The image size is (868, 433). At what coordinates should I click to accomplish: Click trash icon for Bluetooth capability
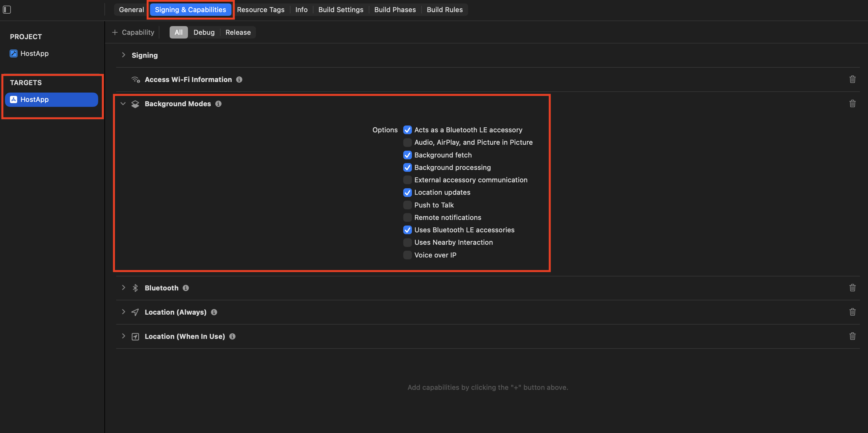point(852,287)
